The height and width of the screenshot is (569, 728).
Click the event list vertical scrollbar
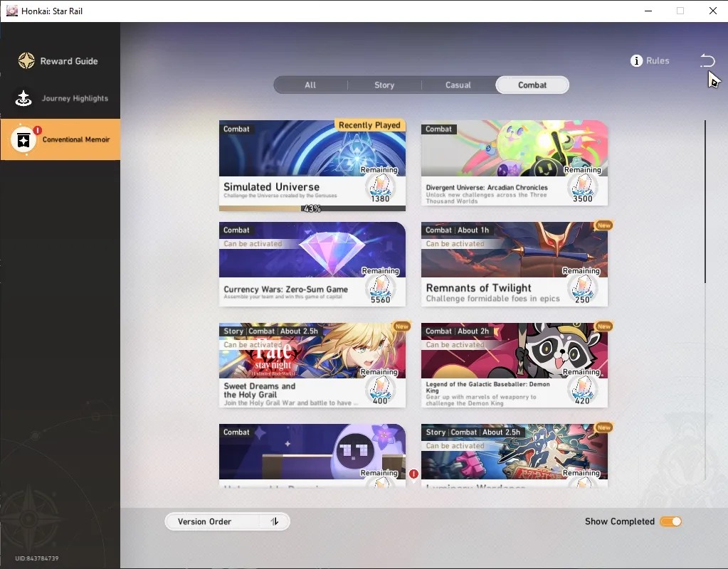[x=705, y=202]
